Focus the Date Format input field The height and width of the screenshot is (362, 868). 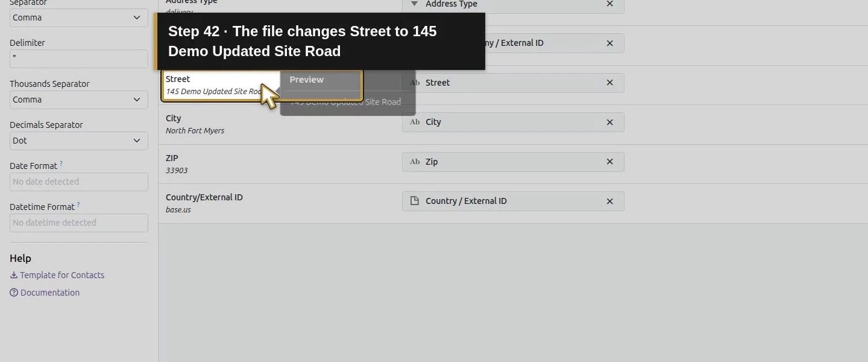coord(79,182)
